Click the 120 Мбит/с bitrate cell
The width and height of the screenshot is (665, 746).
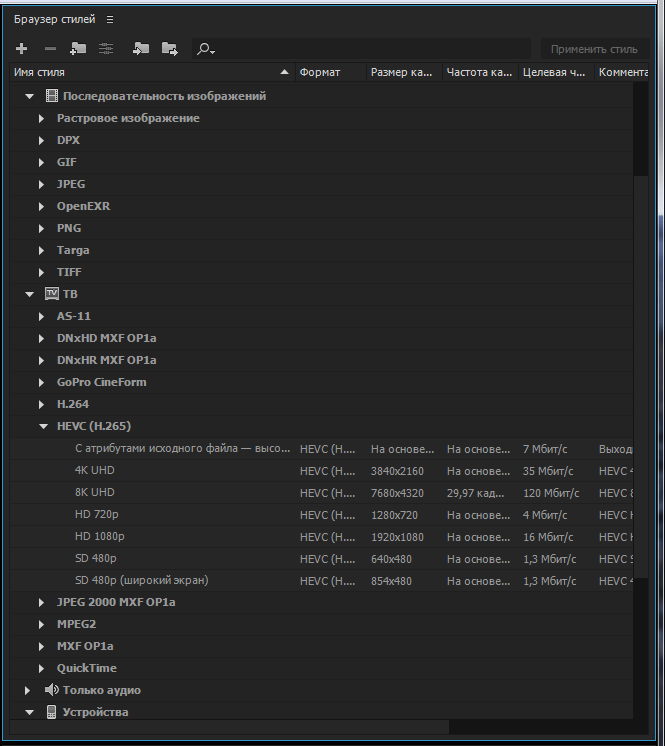point(551,493)
